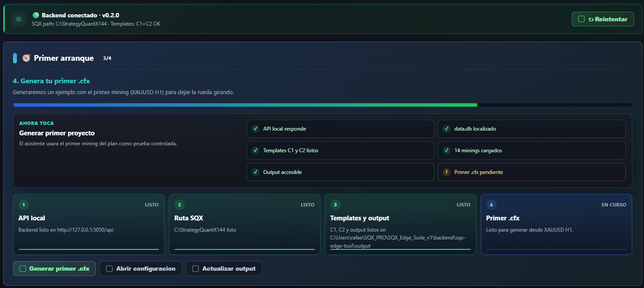Click the API local responde status item
The width and height of the screenshot is (644, 288).
340,129
